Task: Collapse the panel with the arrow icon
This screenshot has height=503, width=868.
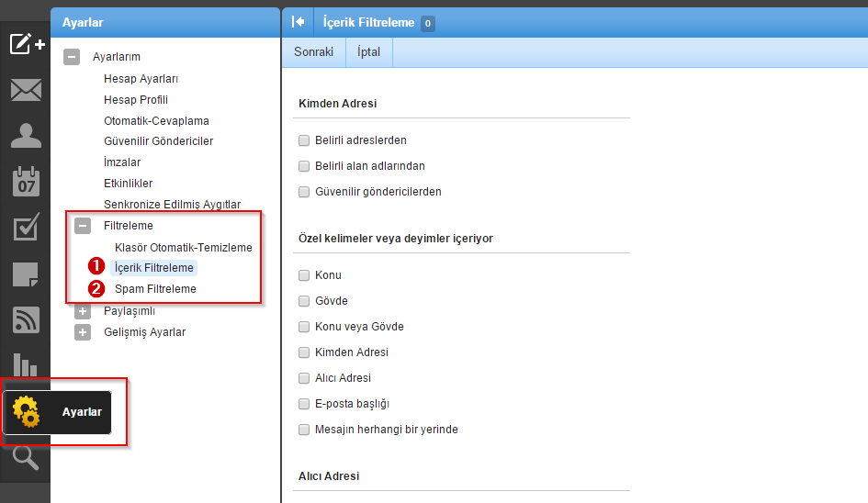Action: (298, 22)
